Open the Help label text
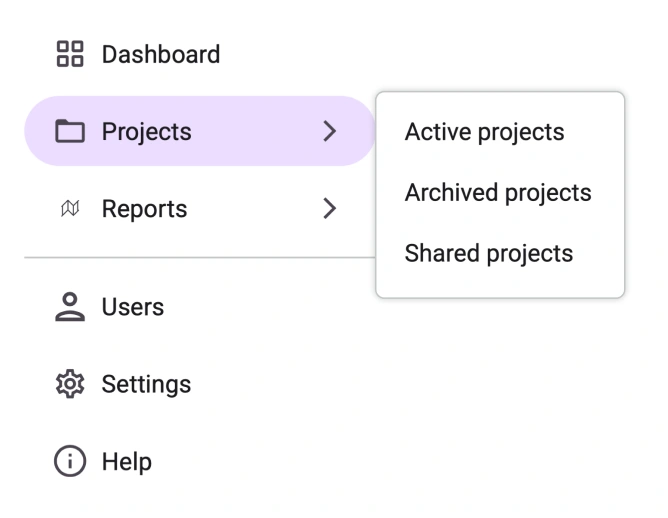 pos(127,462)
